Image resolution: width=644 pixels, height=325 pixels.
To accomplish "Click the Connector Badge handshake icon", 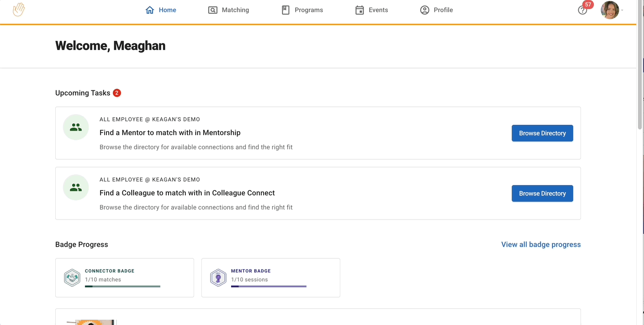I will (x=72, y=278).
